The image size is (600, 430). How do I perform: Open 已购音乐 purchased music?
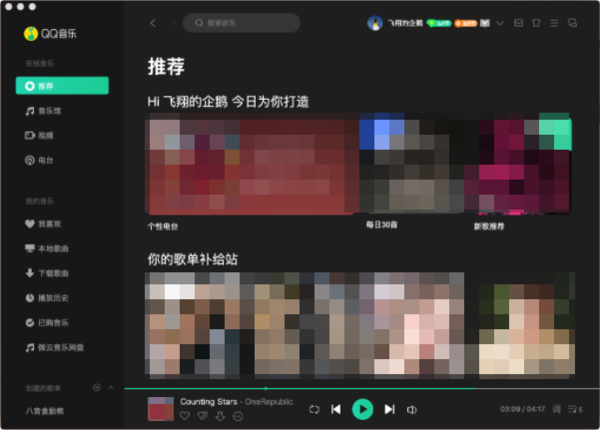(x=47, y=323)
